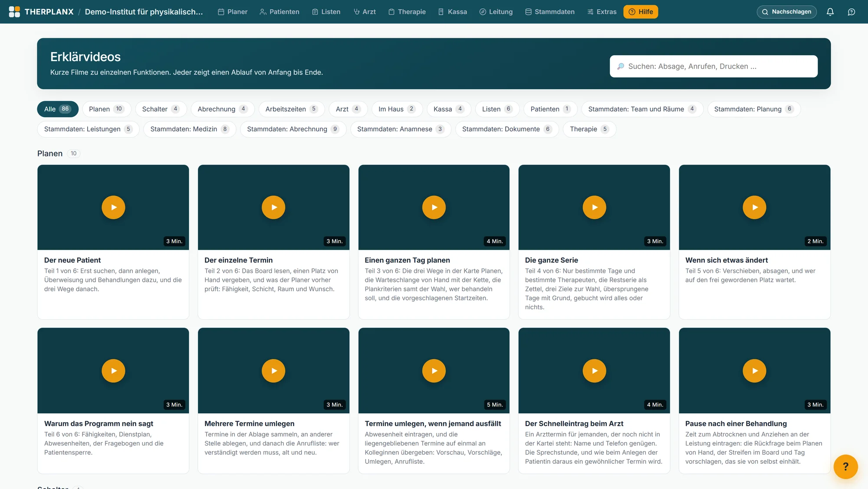Open the Stammdaten menu

550,12
